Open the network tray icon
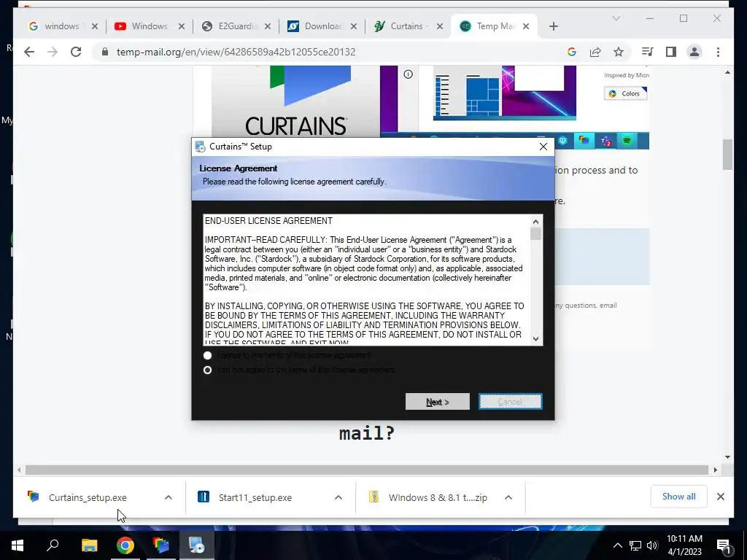This screenshot has height=560, width=747. 635,545
